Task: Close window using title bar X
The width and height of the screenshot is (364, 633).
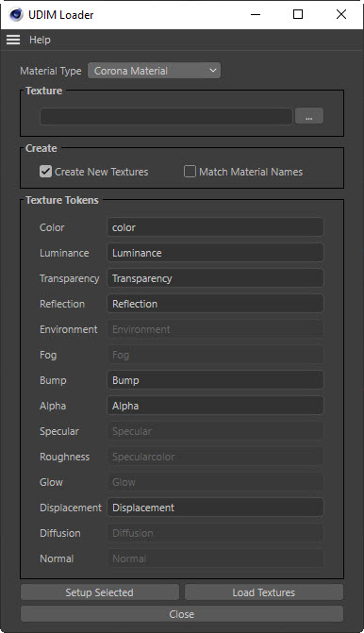Action: click(341, 14)
